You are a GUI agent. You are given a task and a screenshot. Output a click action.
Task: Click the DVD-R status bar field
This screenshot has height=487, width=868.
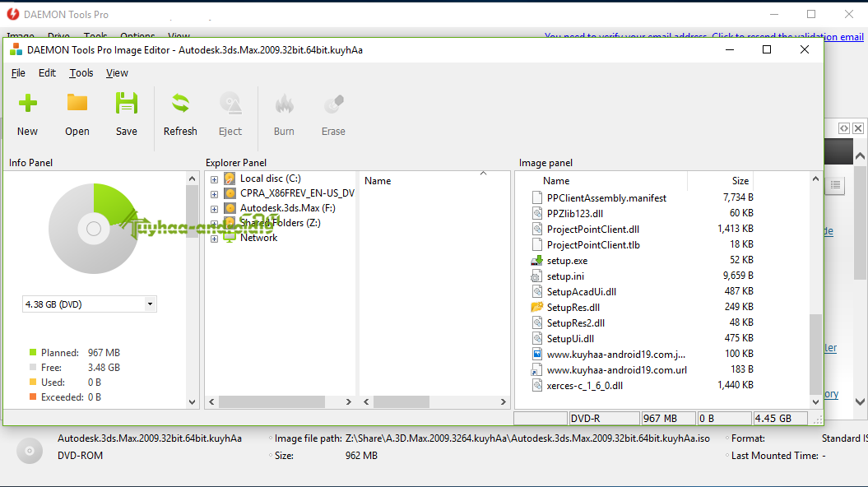click(x=605, y=419)
